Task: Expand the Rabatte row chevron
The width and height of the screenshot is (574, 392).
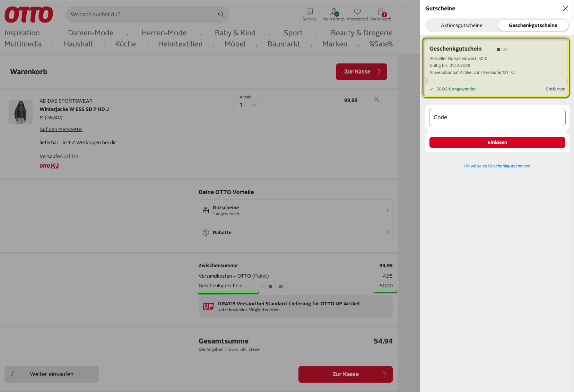Action: (388, 233)
